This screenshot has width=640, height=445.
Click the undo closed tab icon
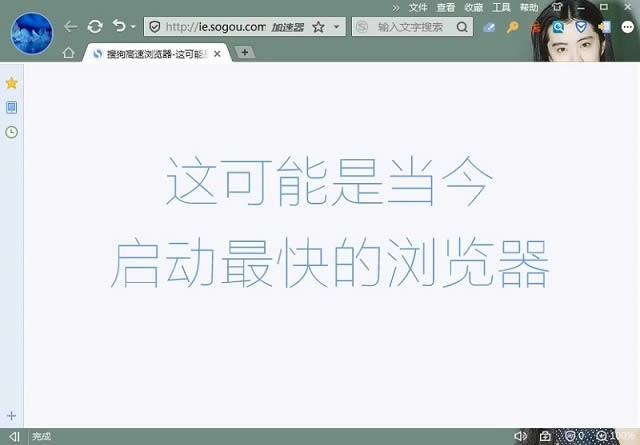click(119, 27)
